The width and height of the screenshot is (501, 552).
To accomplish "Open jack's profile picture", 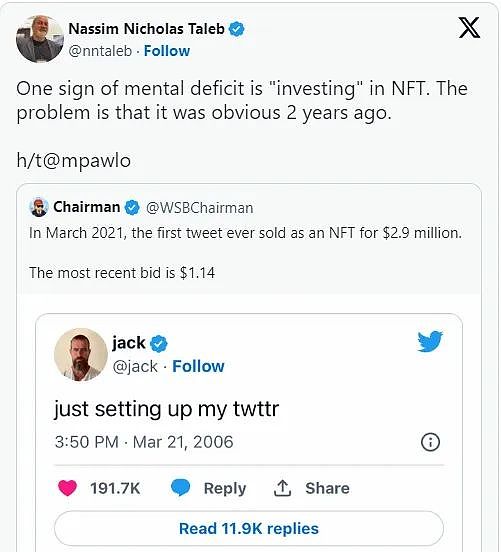I will tap(81, 355).
